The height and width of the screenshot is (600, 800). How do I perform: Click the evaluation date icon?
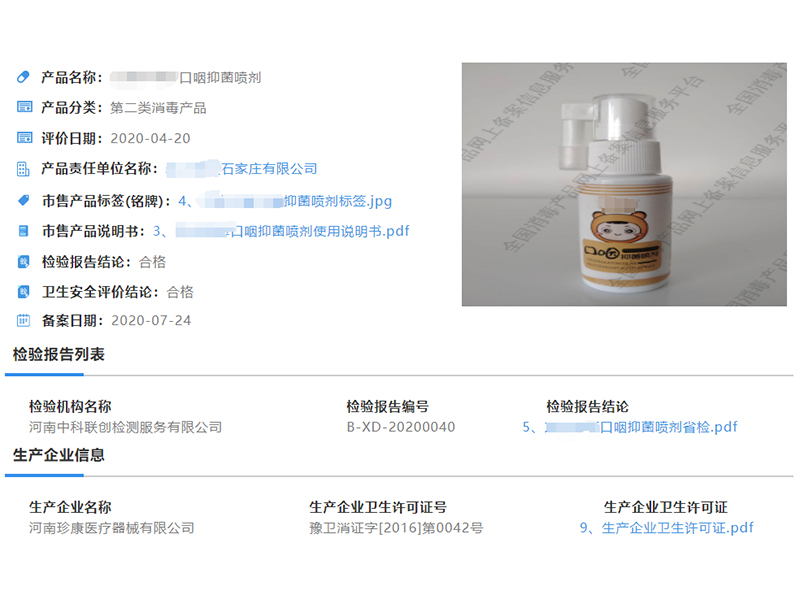24,138
